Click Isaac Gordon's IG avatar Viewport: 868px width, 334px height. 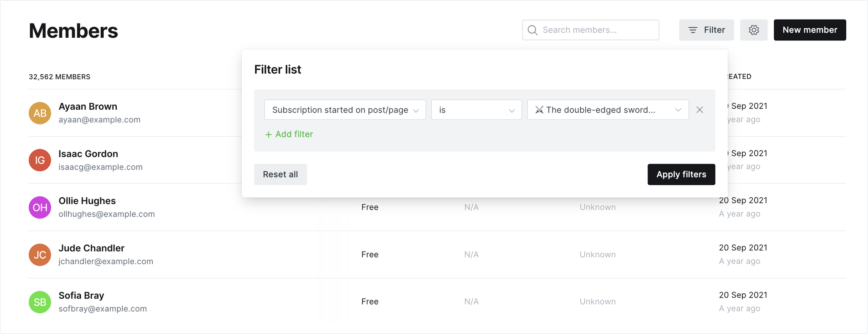40,160
